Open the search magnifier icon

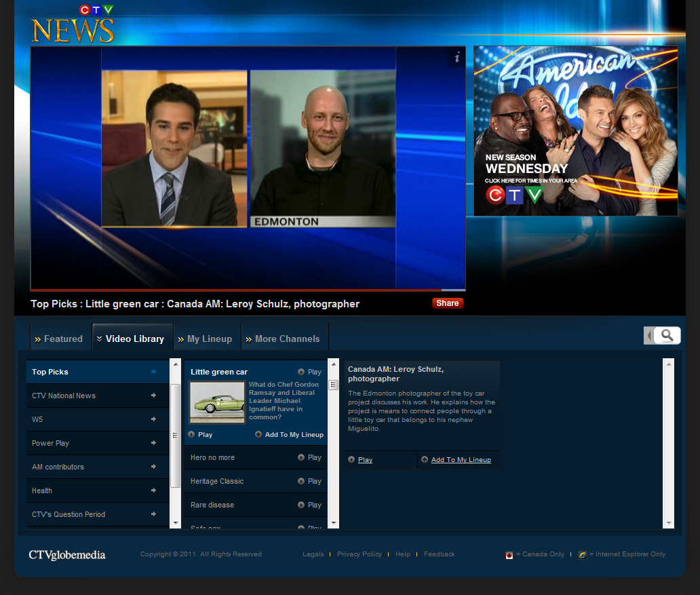[667, 335]
